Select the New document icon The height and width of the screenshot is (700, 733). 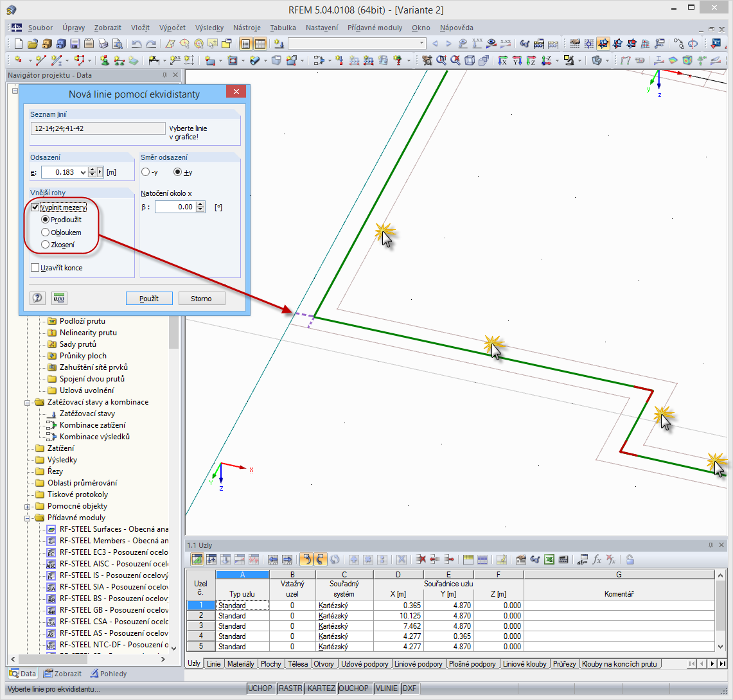17,44
